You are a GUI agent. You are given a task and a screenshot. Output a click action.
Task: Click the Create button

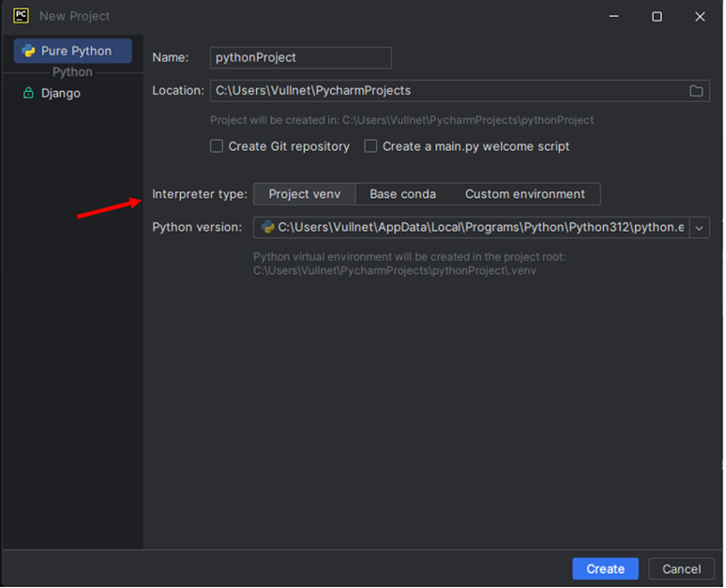coord(606,568)
